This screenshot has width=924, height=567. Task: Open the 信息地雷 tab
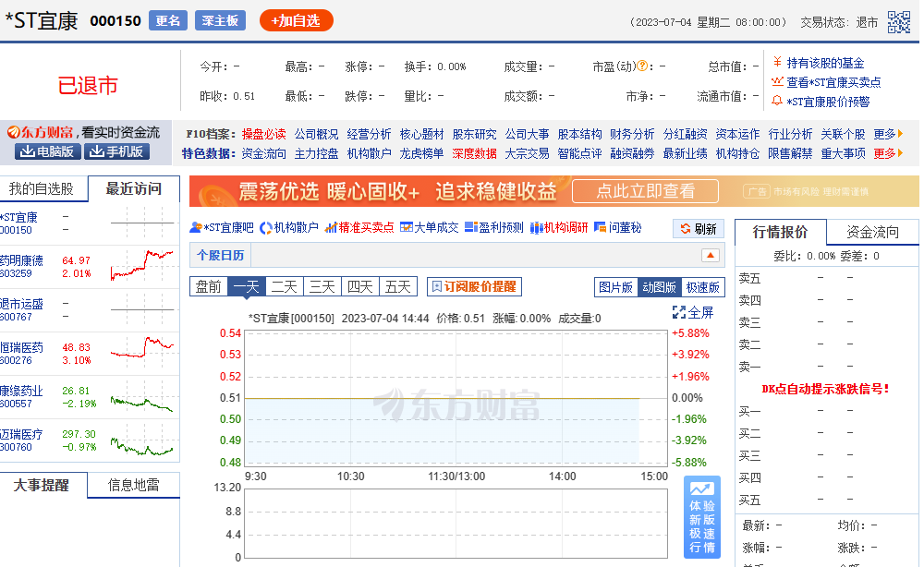pyautogui.click(x=134, y=485)
